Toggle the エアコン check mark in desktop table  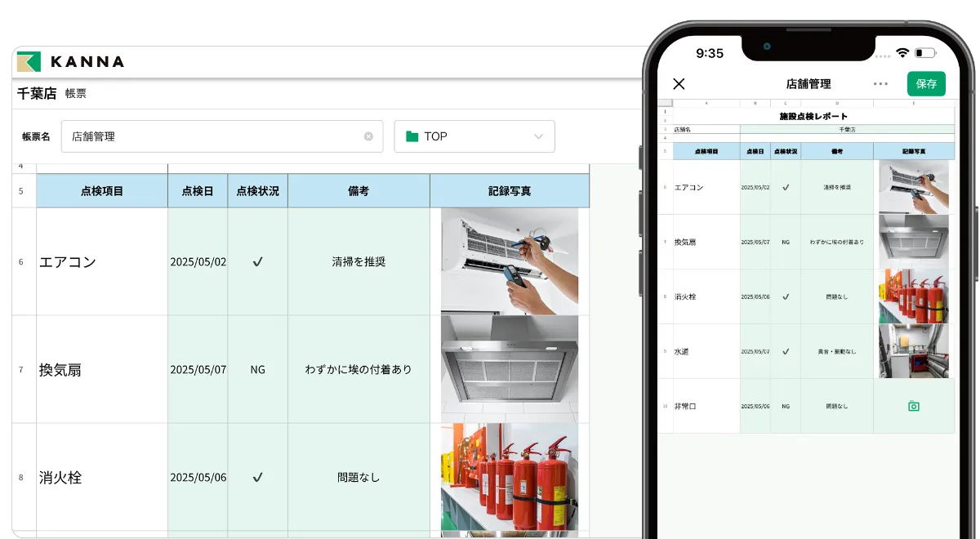pyautogui.click(x=257, y=262)
